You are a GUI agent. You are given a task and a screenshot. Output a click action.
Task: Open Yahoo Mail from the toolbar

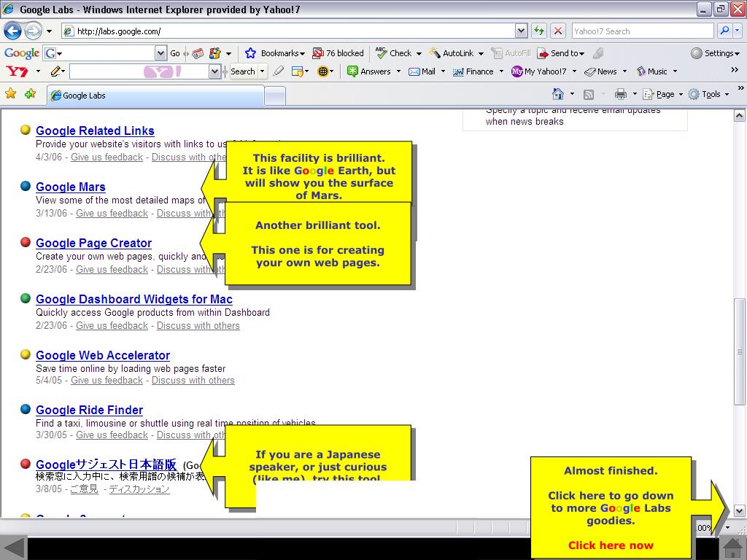point(422,71)
